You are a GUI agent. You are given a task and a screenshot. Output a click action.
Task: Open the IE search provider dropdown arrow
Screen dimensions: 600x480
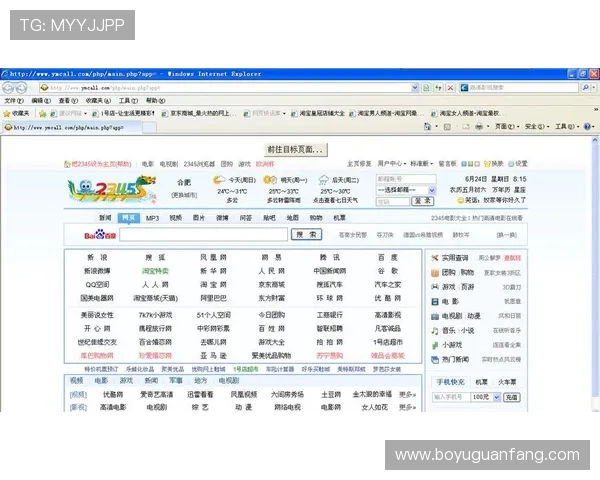tap(594, 88)
